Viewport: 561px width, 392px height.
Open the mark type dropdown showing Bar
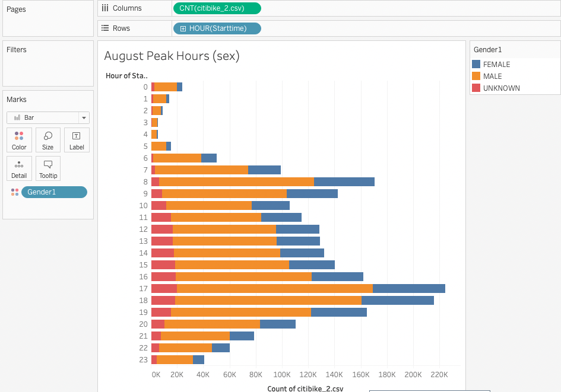point(83,117)
